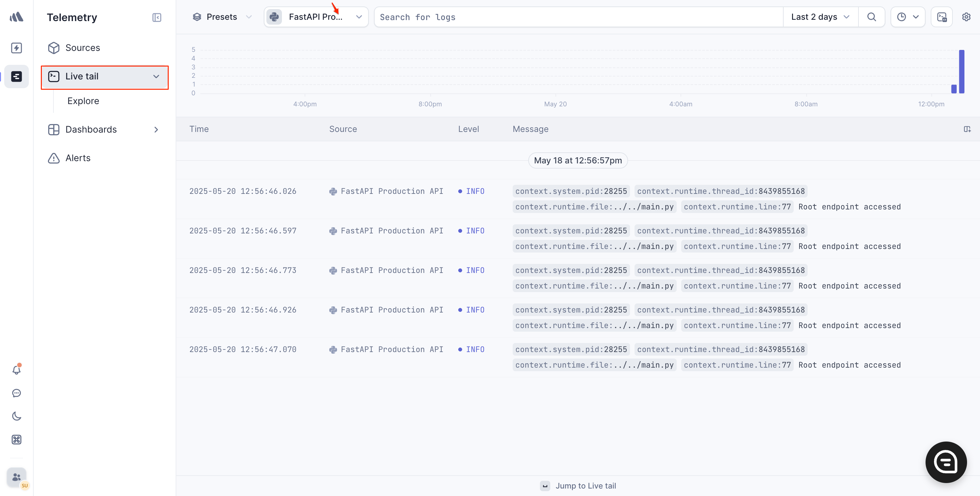980x496 pixels.
Task: Open settings with the gear icon
Action: tap(967, 17)
